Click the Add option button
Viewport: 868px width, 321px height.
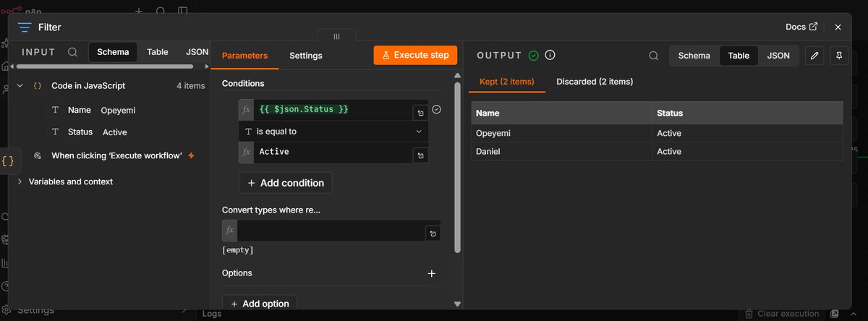point(259,304)
